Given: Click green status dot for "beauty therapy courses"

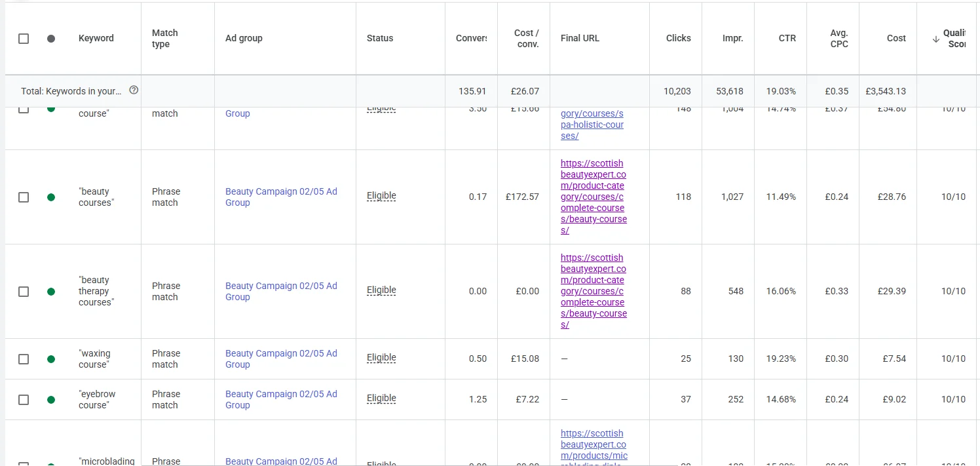Looking at the screenshot, I should coord(51,292).
